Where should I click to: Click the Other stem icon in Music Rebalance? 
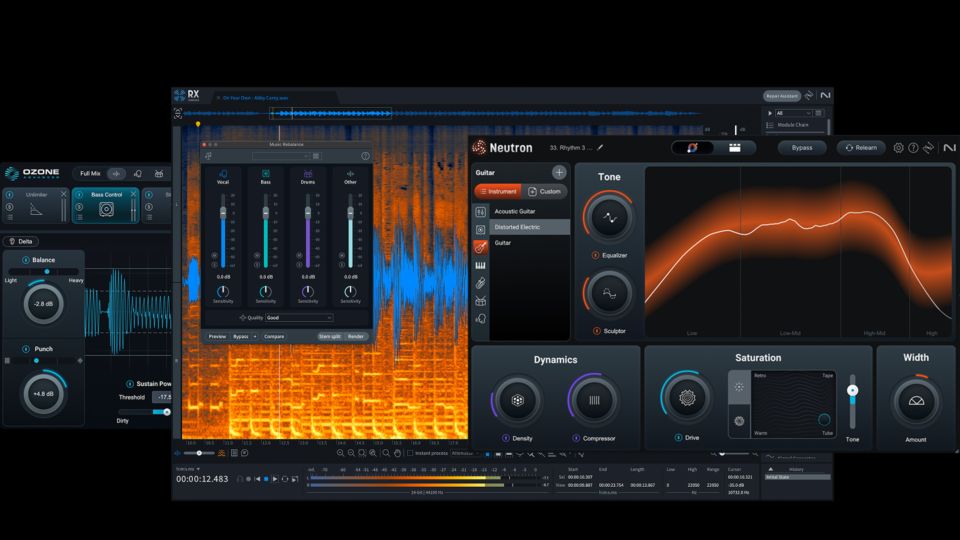(350, 174)
